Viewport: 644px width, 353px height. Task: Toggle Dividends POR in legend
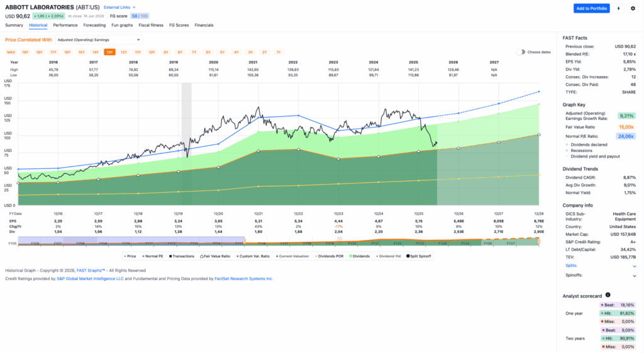tap(330, 256)
